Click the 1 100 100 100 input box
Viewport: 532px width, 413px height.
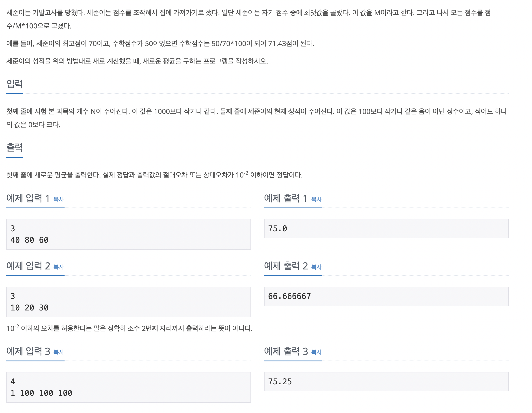coord(129,387)
